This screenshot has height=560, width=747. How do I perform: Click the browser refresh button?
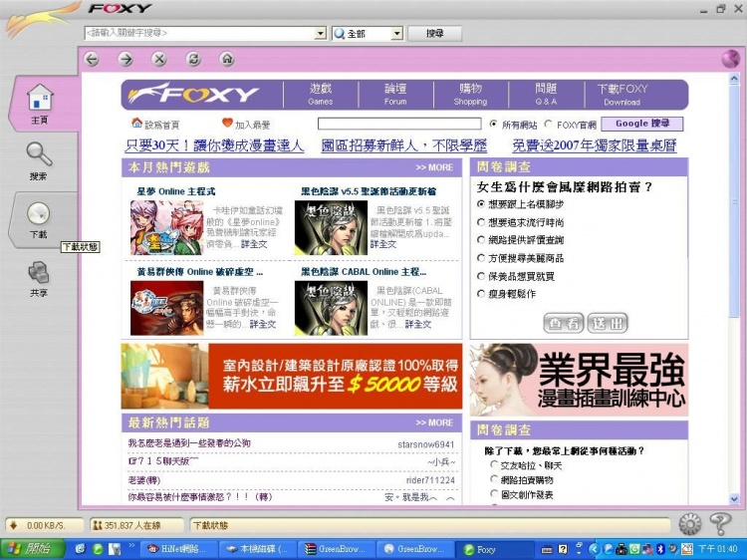click(x=193, y=60)
